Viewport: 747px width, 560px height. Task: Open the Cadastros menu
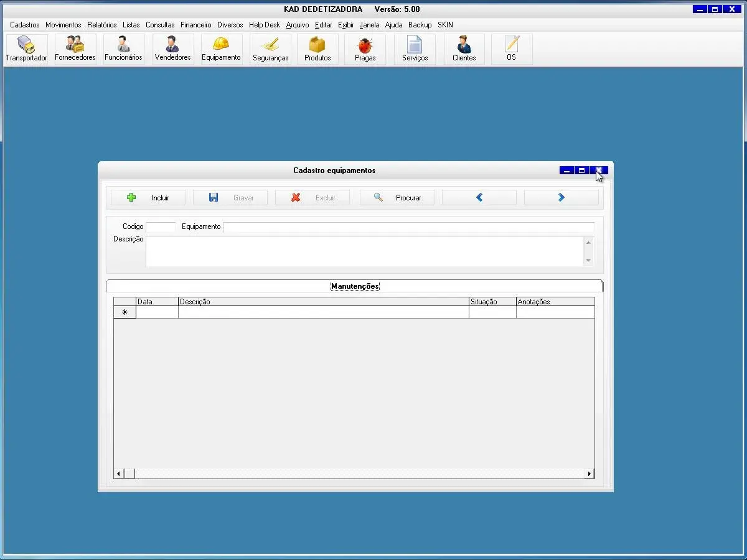click(25, 25)
